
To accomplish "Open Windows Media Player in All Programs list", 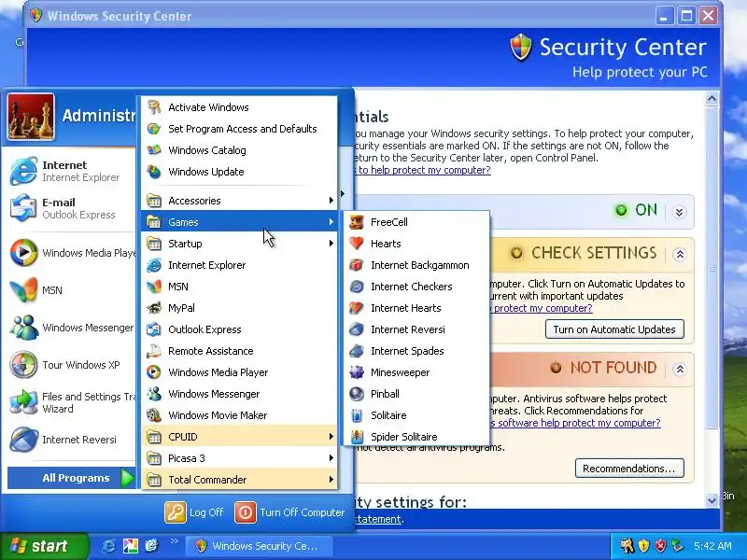I will pyautogui.click(x=239, y=371).
